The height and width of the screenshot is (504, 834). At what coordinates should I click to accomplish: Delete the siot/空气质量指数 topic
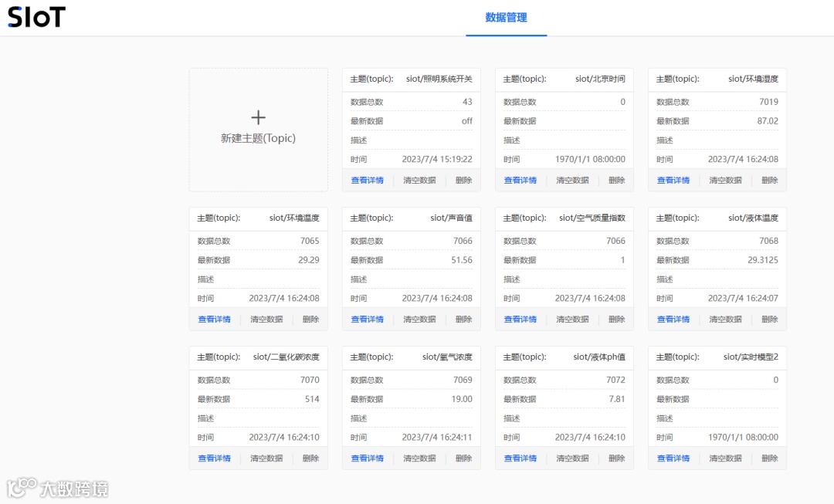click(617, 320)
